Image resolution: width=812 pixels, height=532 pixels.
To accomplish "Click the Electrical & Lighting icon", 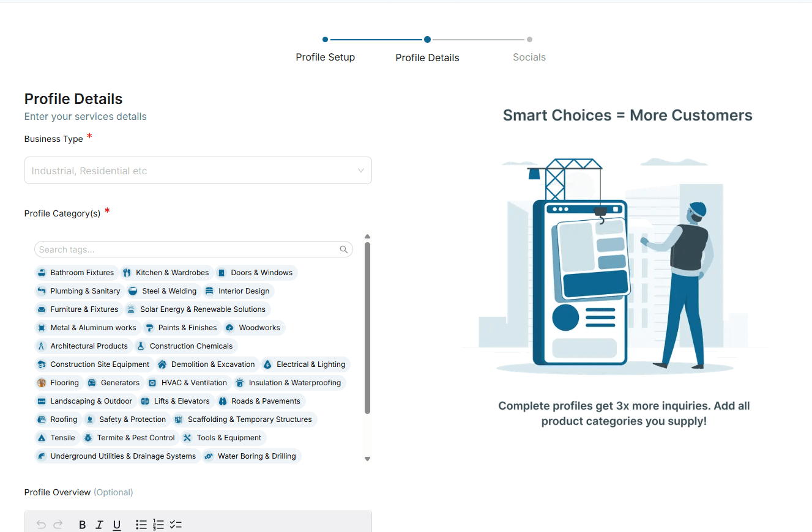I will 267,364.
